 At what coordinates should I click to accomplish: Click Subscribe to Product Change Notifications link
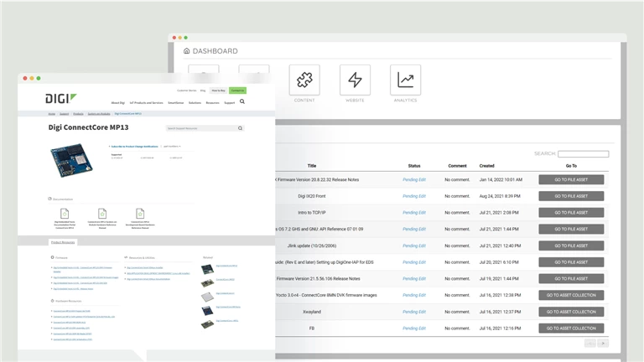pos(135,146)
